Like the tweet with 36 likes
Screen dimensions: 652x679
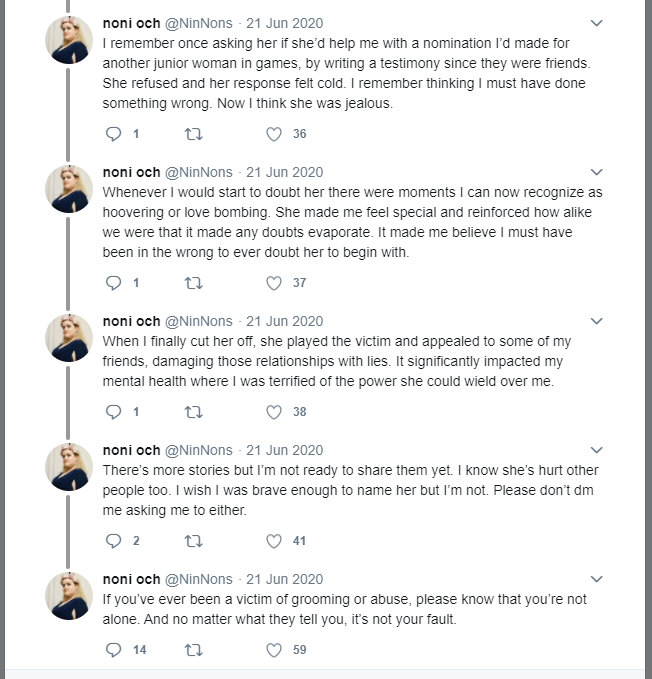coord(274,134)
